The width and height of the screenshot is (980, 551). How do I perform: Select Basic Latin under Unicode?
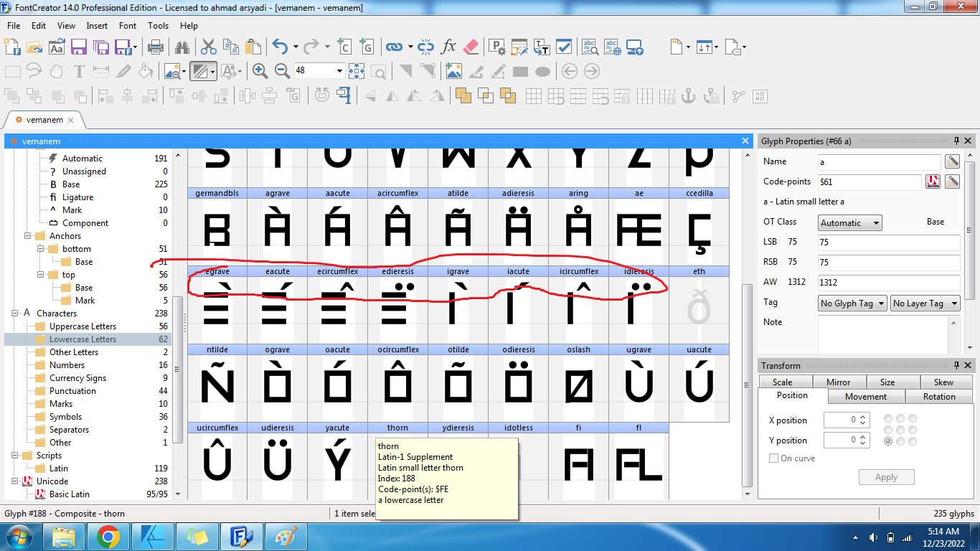[70, 494]
